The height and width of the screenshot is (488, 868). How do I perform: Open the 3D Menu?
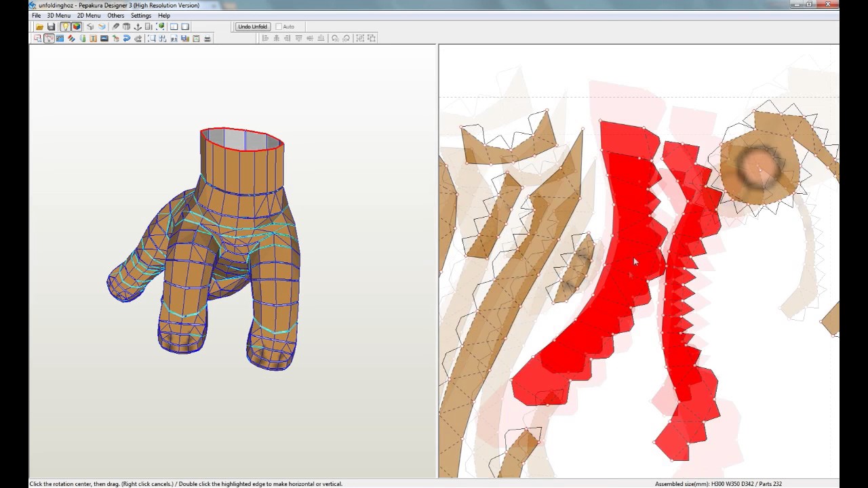click(58, 16)
